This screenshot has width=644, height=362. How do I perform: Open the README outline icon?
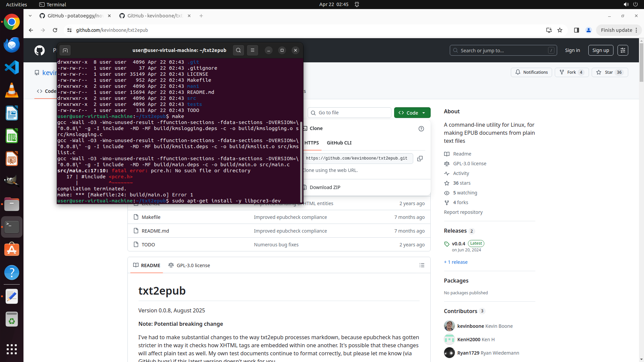coord(422,265)
